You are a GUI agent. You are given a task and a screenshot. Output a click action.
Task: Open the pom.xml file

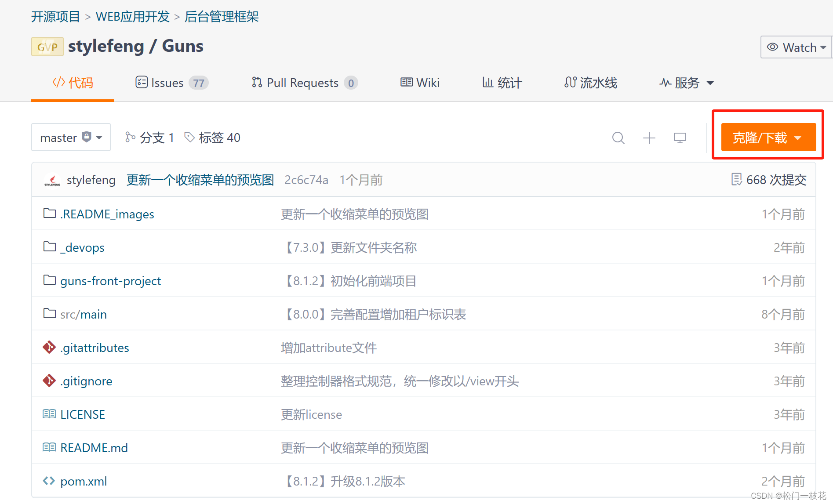(84, 481)
